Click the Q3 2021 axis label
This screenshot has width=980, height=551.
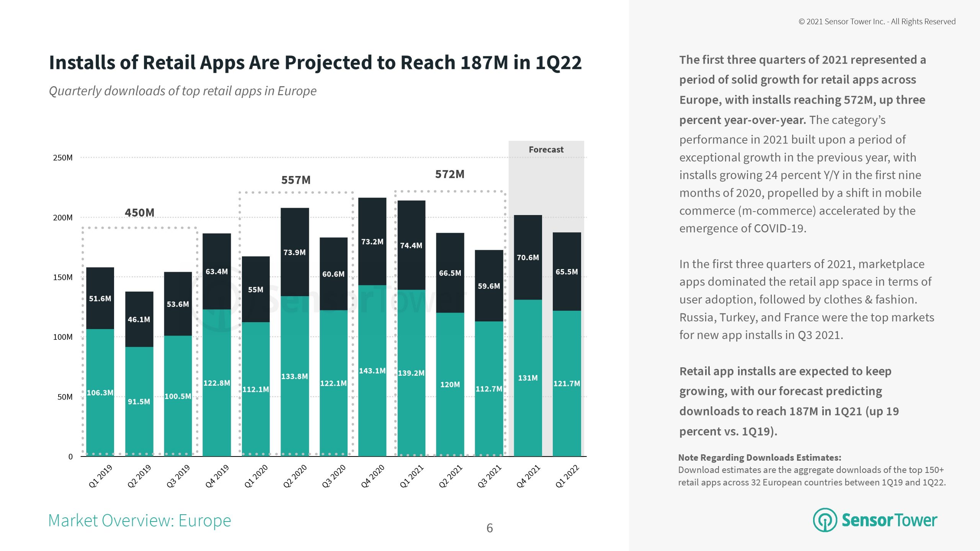coord(489,476)
